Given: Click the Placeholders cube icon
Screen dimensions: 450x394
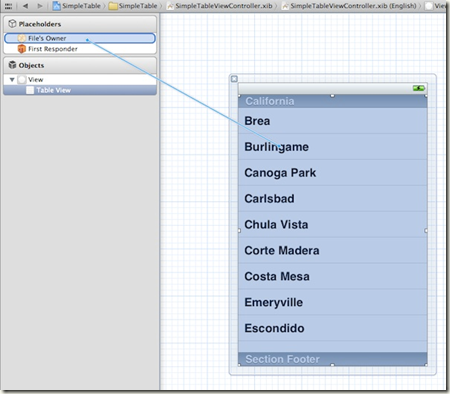Looking at the screenshot, I should point(12,24).
